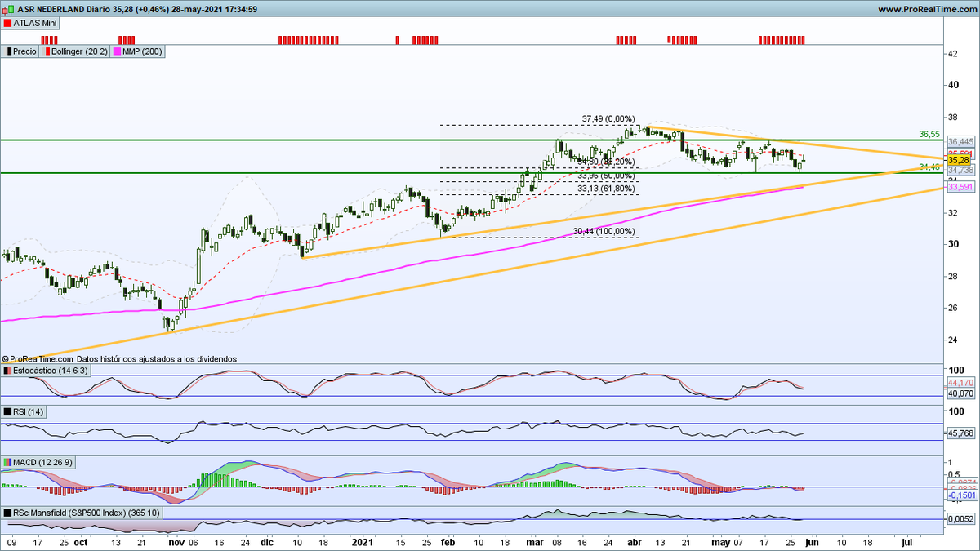Click the mar label on time axis
The width and height of the screenshot is (980, 551).
(535, 541)
